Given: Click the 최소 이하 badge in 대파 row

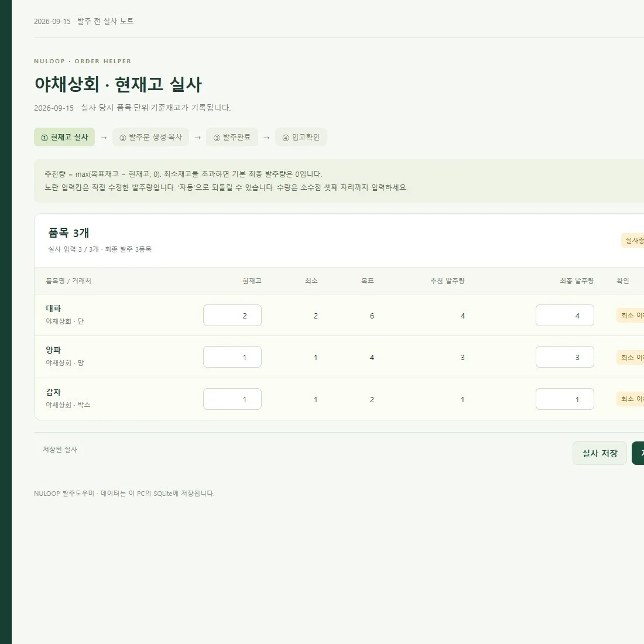Looking at the screenshot, I should 630,316.
